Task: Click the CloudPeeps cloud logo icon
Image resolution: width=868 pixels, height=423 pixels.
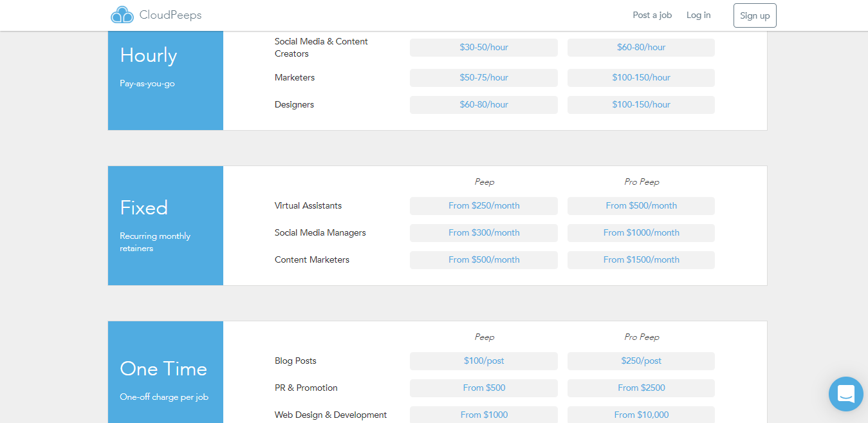Action: click(122, 14)
